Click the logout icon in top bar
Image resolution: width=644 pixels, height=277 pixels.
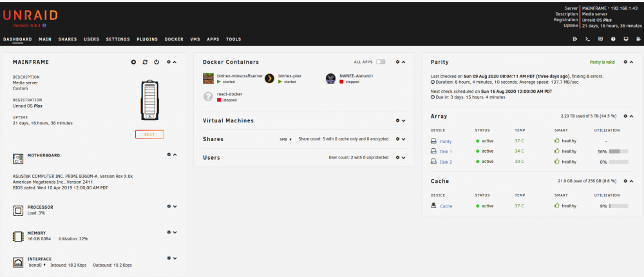tap(575, 39)
